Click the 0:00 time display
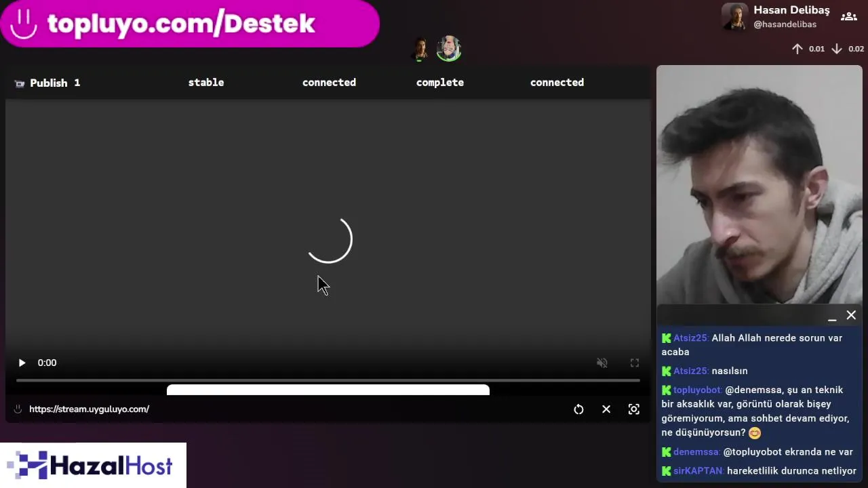The height and width of the screenshot is (488, 868). click(47, 363)
